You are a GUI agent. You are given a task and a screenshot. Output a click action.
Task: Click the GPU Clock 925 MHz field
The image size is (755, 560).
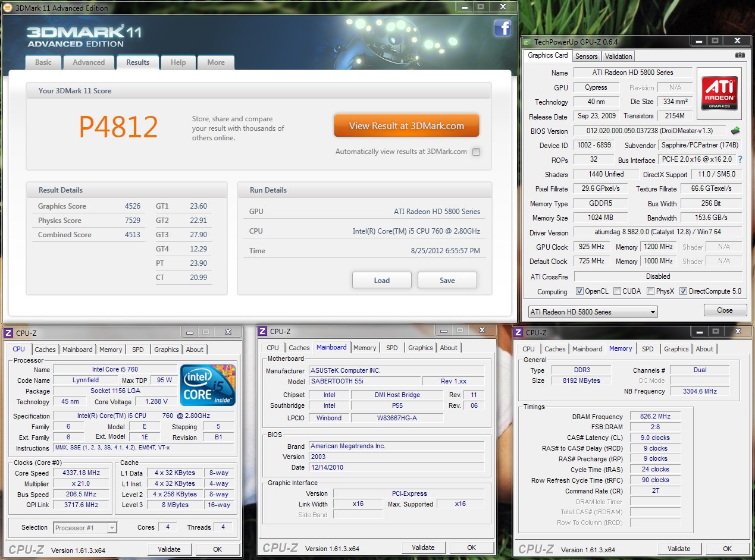click(590, 247)
